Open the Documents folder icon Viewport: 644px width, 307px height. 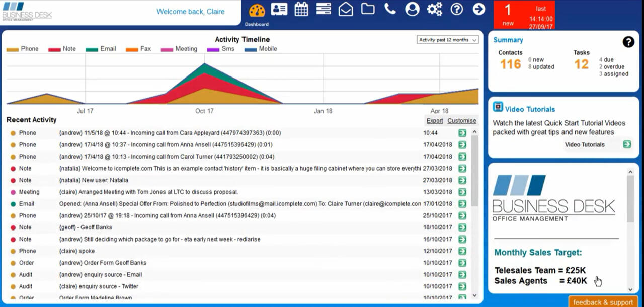[367, 9]
